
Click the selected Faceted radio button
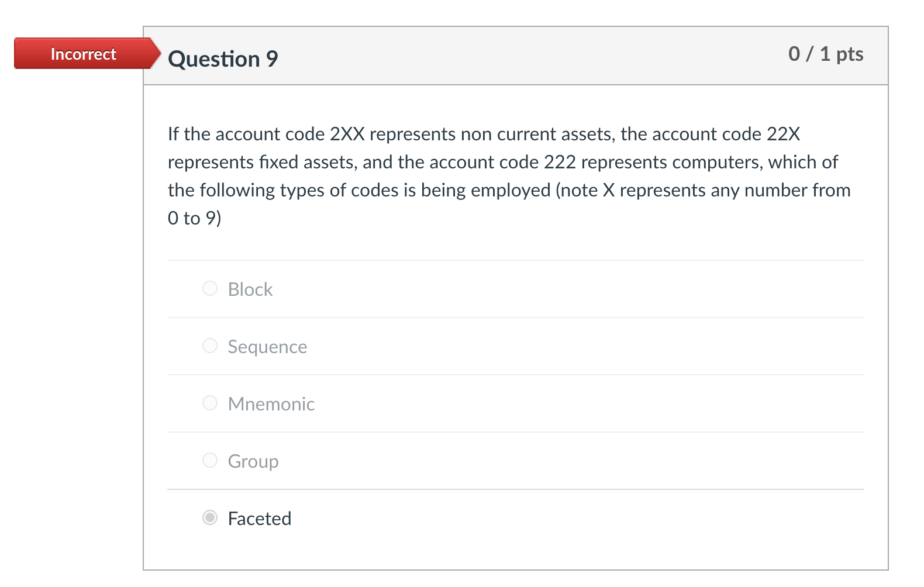[209, 517]
